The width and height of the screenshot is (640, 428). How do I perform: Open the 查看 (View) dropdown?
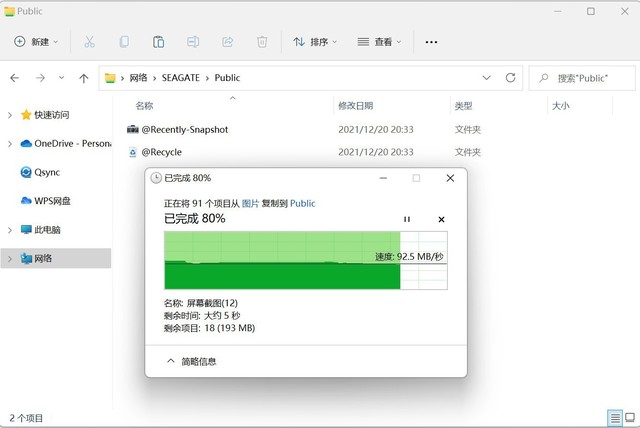pyautogui.click(x=379, y=42)
